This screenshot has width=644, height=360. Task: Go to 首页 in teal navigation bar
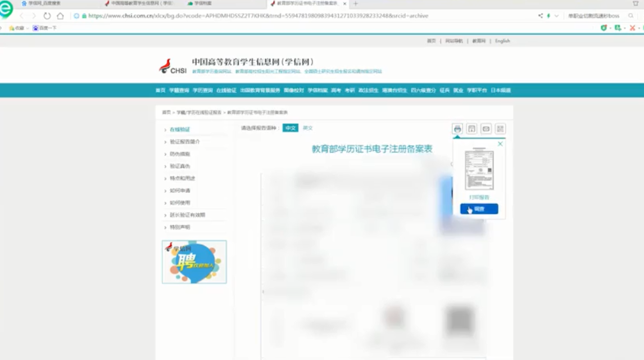(160, 91)
